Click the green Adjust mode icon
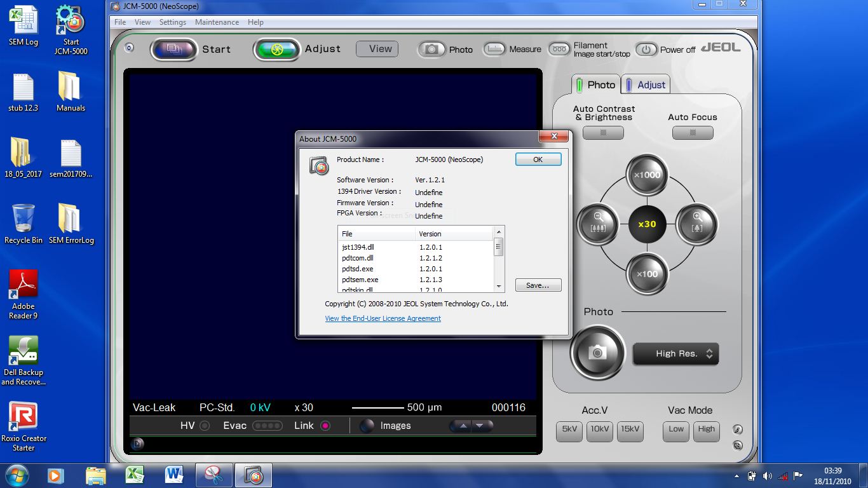 pyautogui.click(x=276, y=49)
